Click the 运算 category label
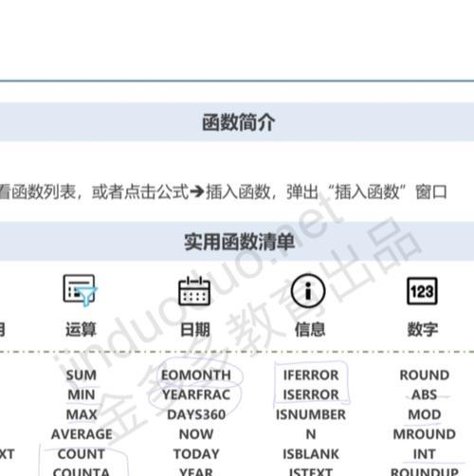The image size is (474, 476). pyautogui.click(x=81, y=329)
